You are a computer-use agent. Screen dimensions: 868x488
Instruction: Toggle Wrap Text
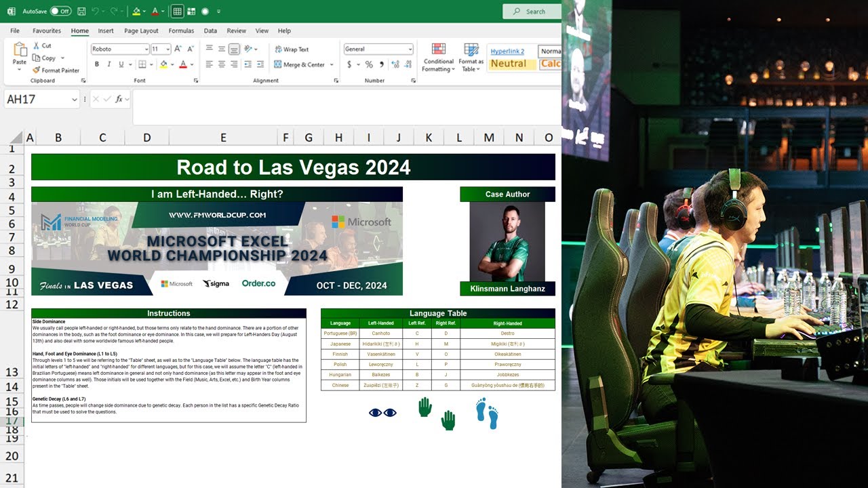tap(291, 49)
